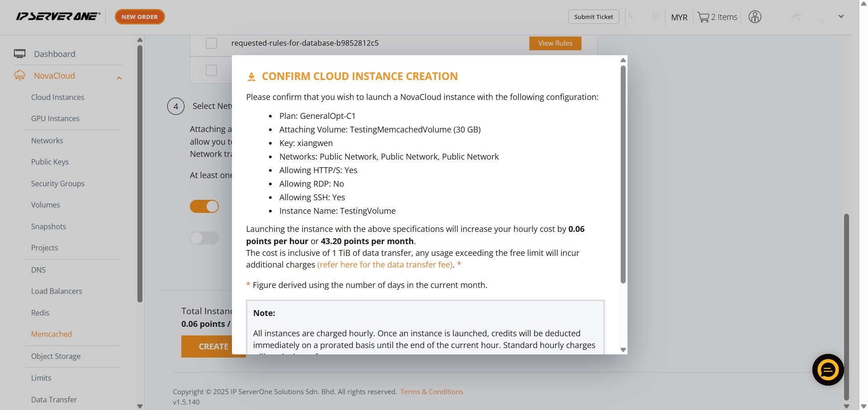Click the New Order button

[x=140, y=17]
